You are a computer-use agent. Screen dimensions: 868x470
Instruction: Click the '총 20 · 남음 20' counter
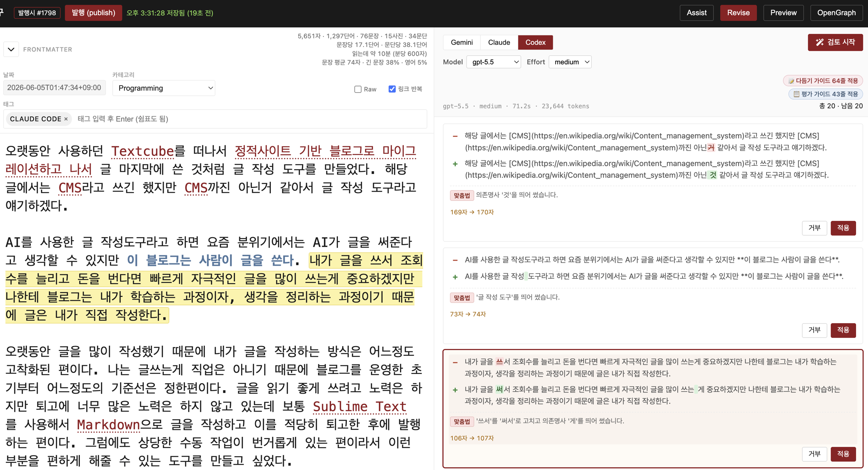(841, 106)
